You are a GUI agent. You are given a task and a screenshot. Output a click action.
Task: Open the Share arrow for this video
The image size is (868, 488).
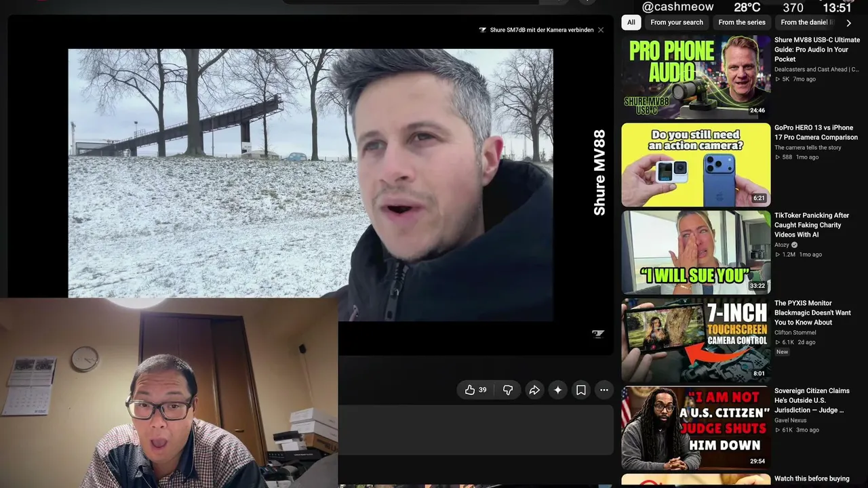534,390
